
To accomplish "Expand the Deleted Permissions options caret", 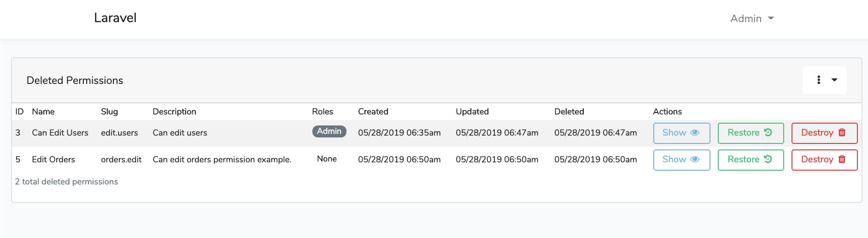I will (834, 80).
